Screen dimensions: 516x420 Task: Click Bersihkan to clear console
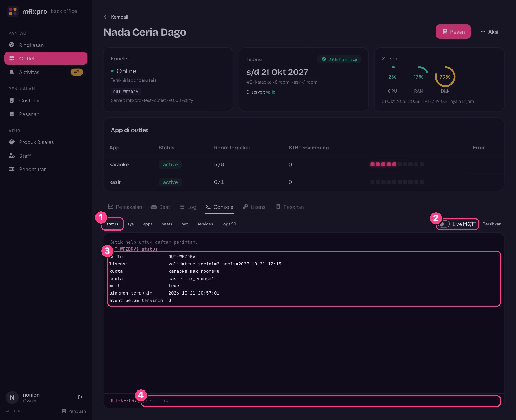click(492, 224)
